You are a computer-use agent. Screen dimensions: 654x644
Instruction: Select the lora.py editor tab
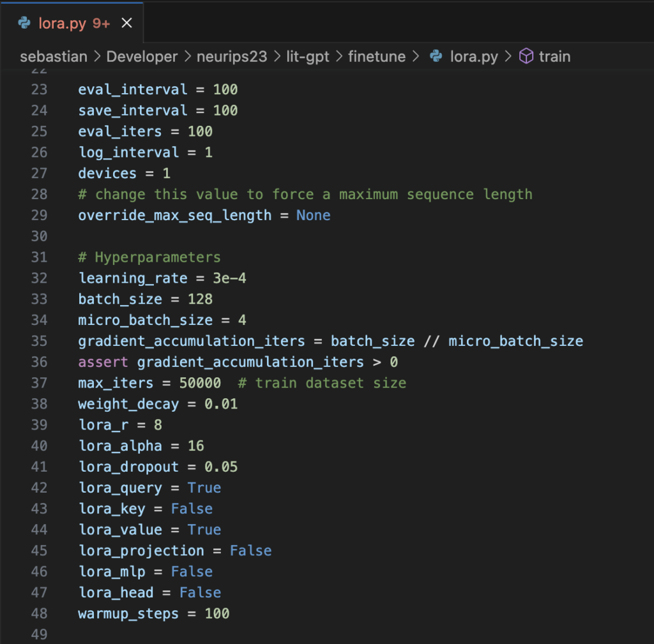[x=64, y=22]
